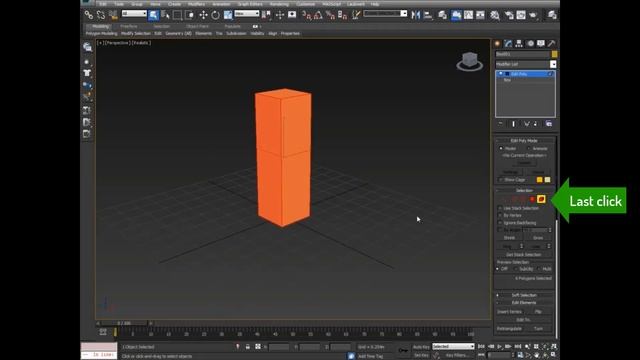Click the Grow button
640x360 pixels.
538,238
